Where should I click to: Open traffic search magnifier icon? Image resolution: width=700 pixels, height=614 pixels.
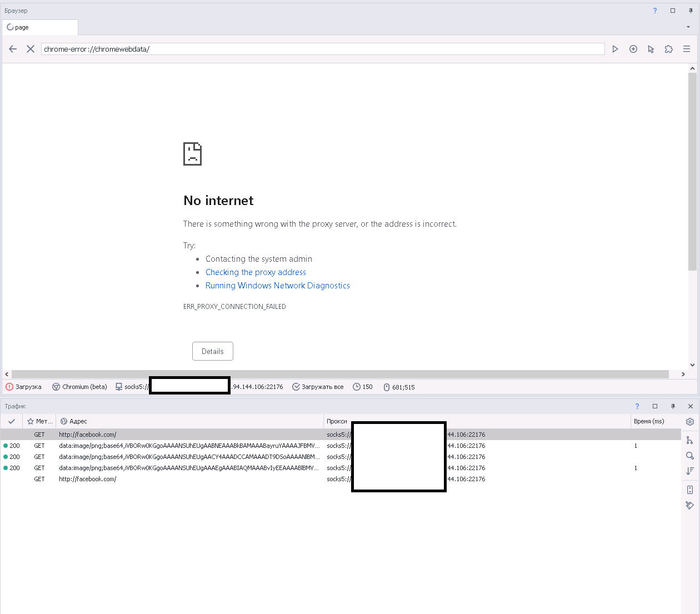point(690,456)
